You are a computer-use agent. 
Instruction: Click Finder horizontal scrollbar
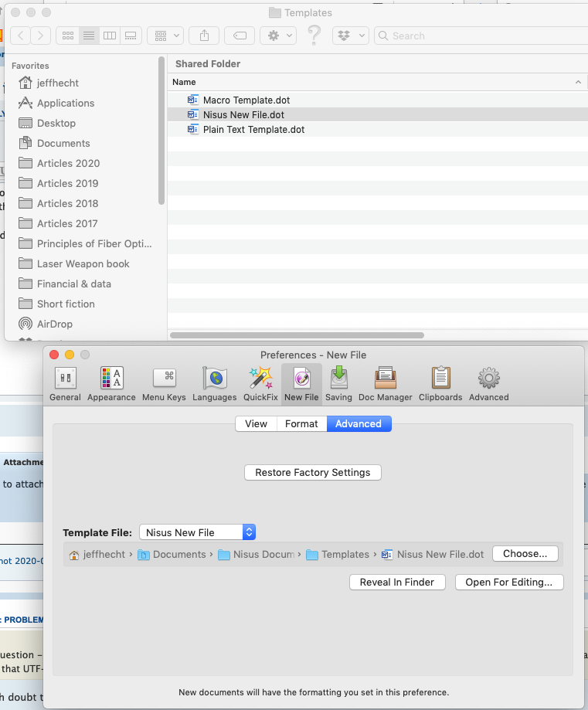[x=297, y=335]
